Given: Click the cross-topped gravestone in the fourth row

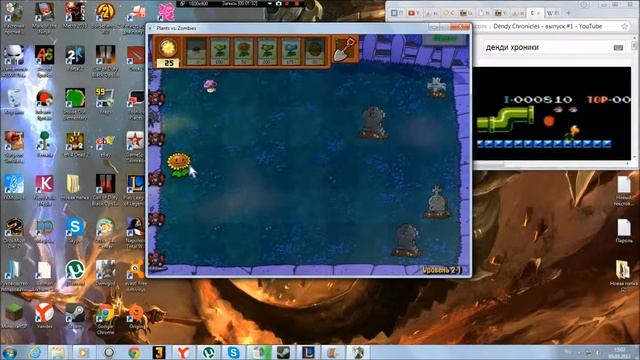Looking at the screenshot, I should coord(437,202).
